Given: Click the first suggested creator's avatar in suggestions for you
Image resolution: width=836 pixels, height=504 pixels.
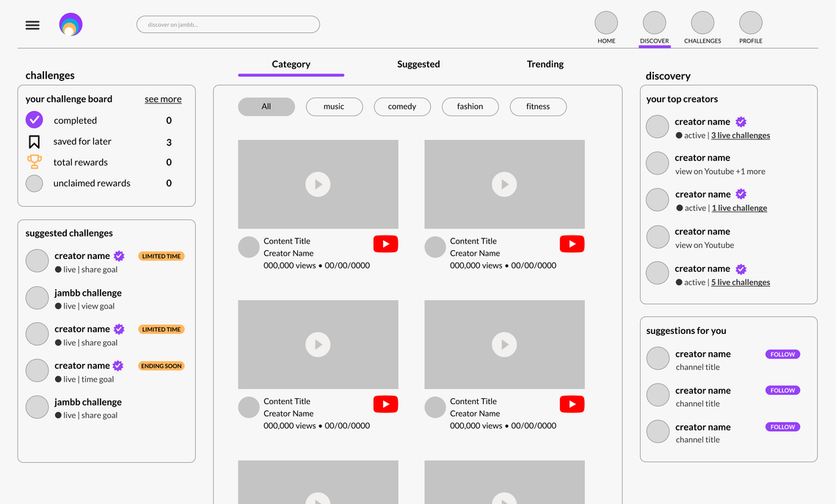Looking at the screenshot, I should (x=658, y=359).
